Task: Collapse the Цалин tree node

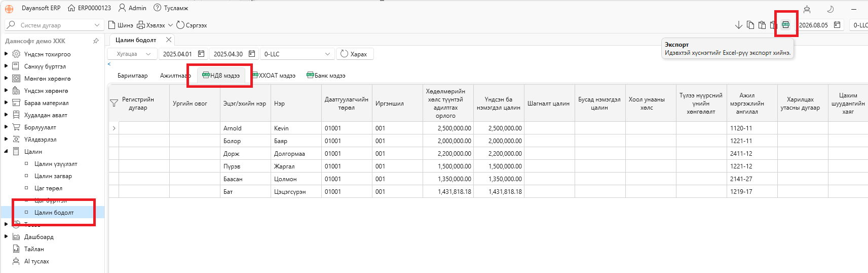Action: pos(6,151)
